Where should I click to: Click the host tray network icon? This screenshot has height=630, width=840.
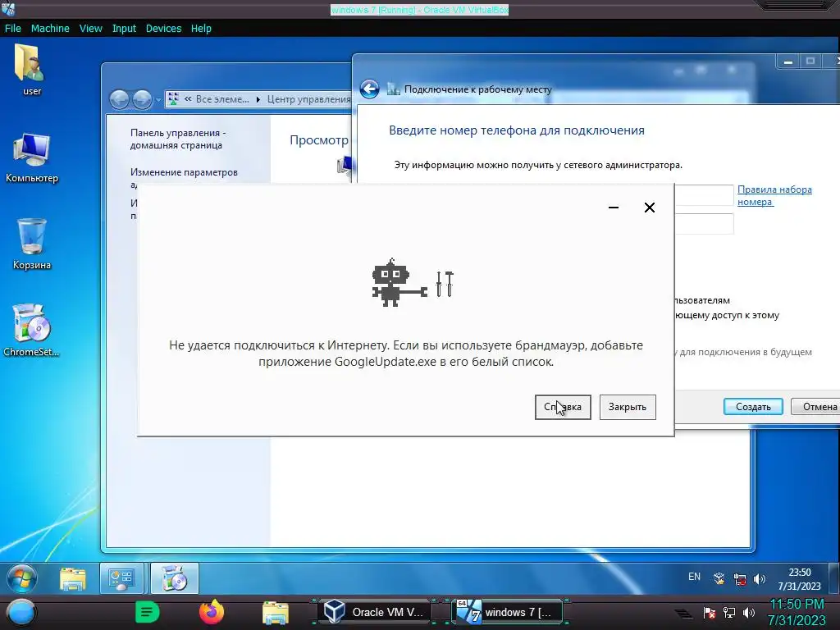729,613
